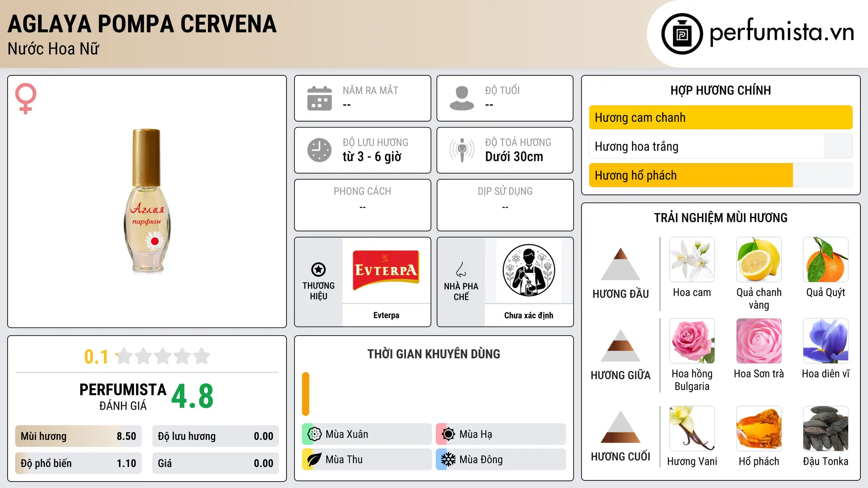
Task: Click the pink female gender symbol
Action: [x=26, y=99]
